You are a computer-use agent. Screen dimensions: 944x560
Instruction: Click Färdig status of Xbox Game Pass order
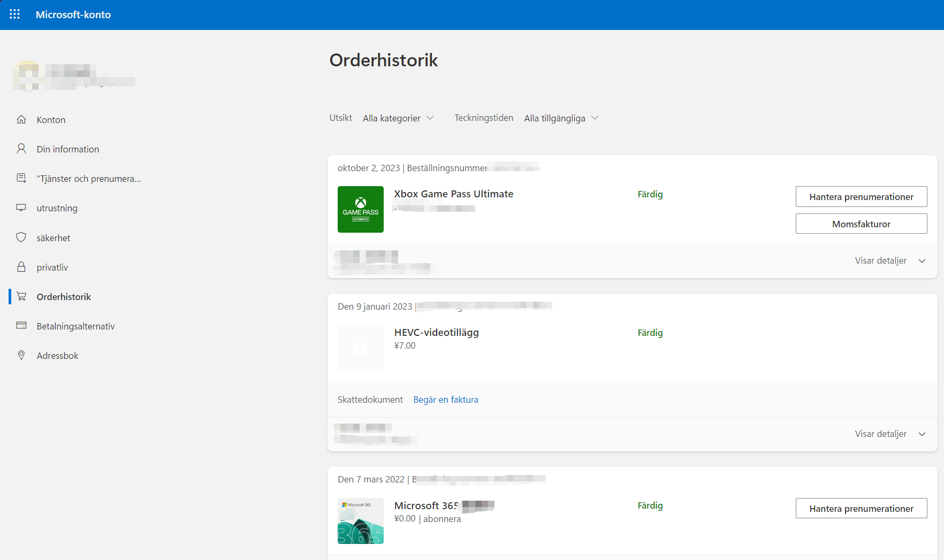650,194
